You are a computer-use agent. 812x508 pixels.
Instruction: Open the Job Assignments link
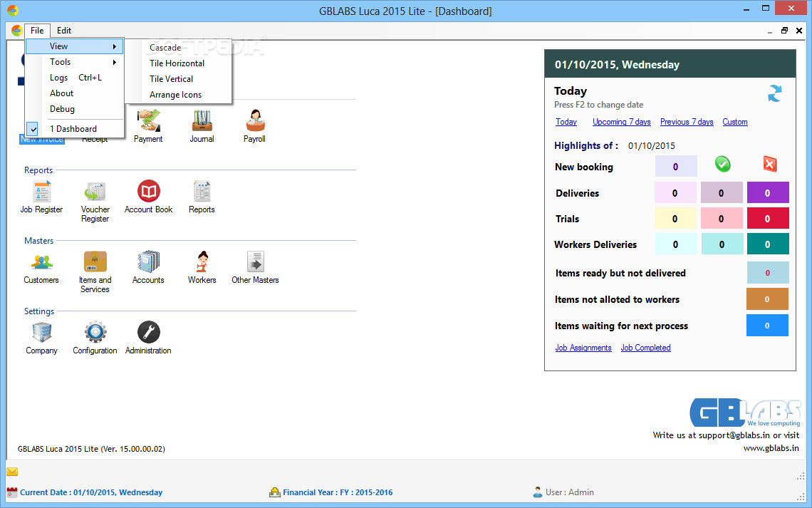click(x=583, y=348)
